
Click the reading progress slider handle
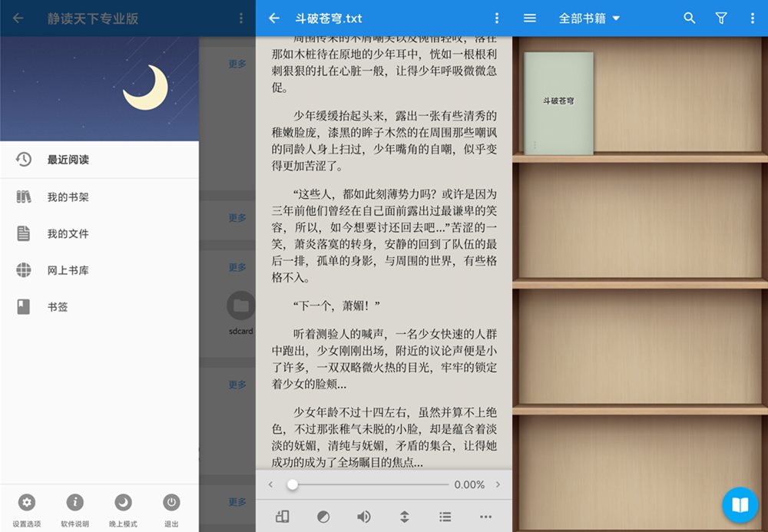tap(293, 484)
